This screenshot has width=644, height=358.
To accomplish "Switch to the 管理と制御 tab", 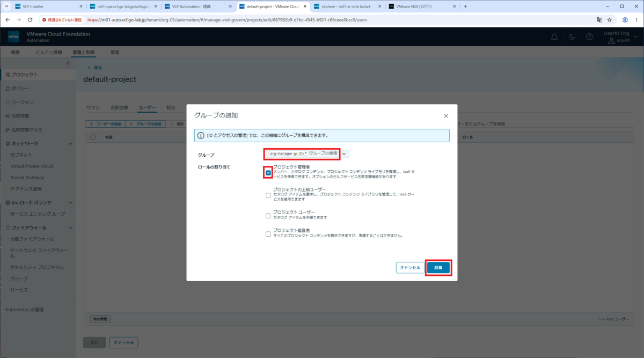I will [84, 53].
